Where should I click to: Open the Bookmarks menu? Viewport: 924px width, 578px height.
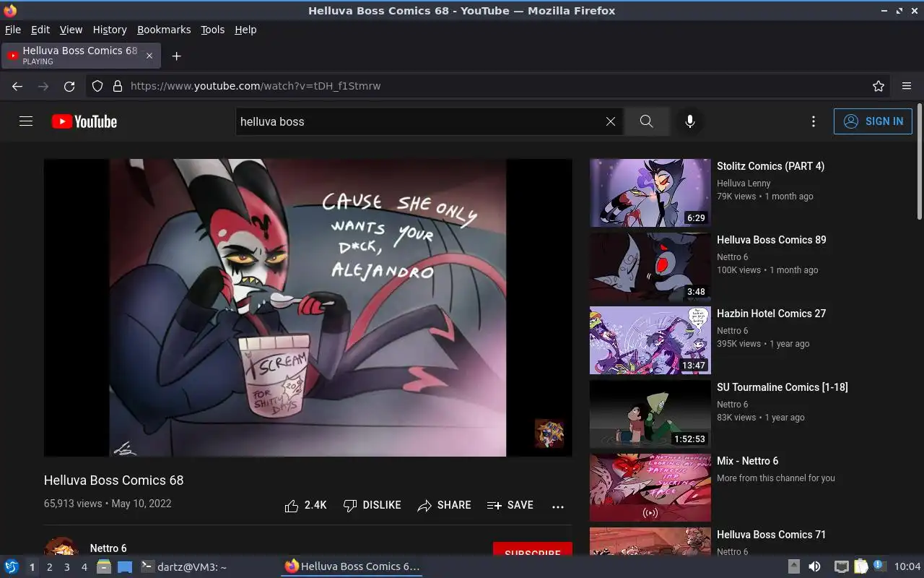164,30
